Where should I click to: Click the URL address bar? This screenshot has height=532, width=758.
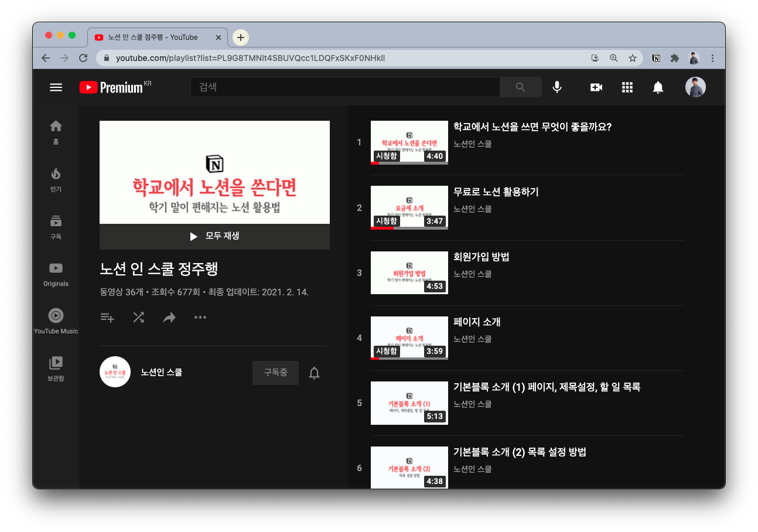pos(346,58)
